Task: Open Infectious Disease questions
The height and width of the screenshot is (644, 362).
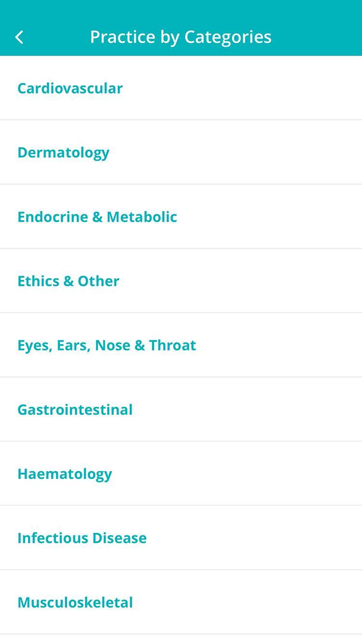Action: [82, 538]
